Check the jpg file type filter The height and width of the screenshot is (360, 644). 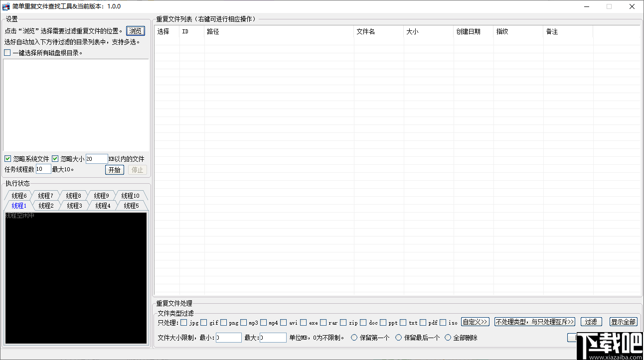(x=184, y=322)
